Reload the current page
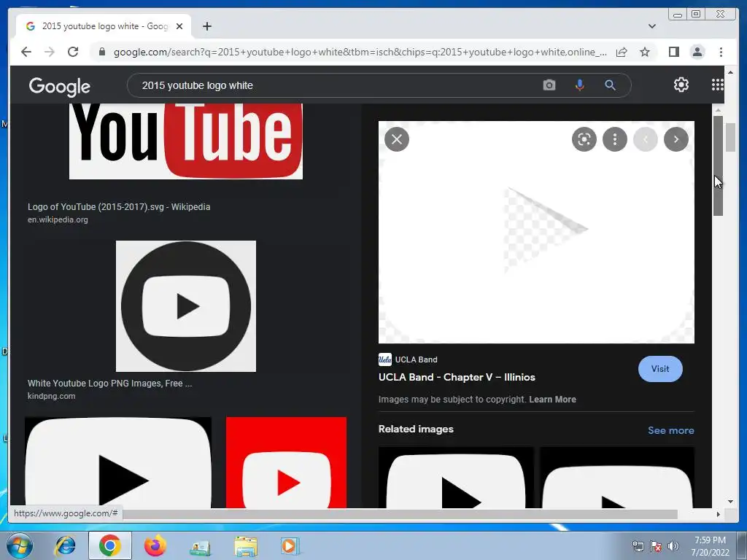The height and width of the screenshot is (560, 747). 73,52
